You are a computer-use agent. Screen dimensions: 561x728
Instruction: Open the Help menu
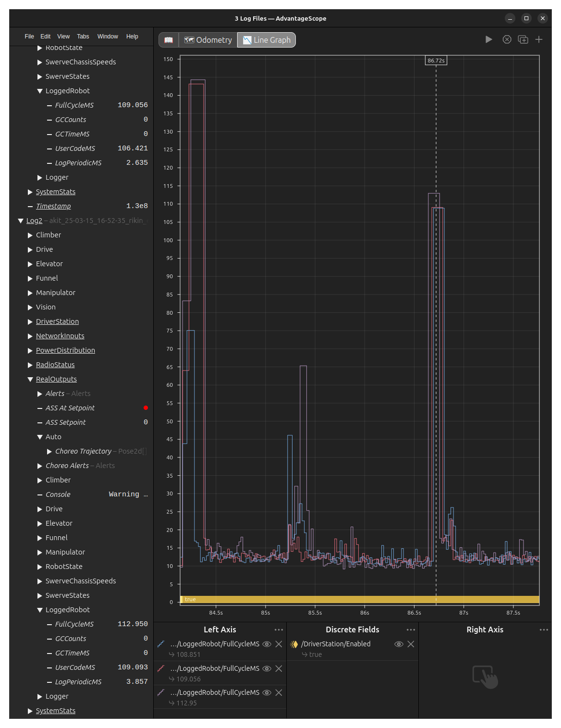[132, 37]
